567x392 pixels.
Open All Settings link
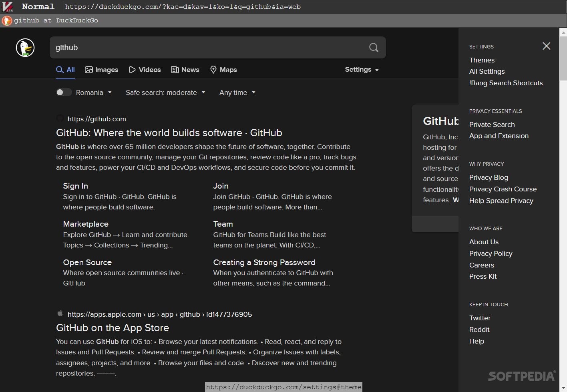click(487, 71)
